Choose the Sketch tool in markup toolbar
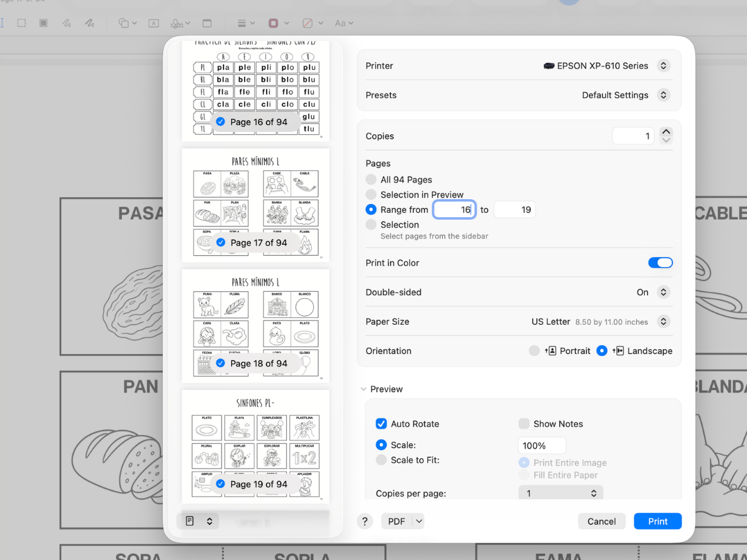The height and width of the screenshot is (560, 747). click(66, 23)
